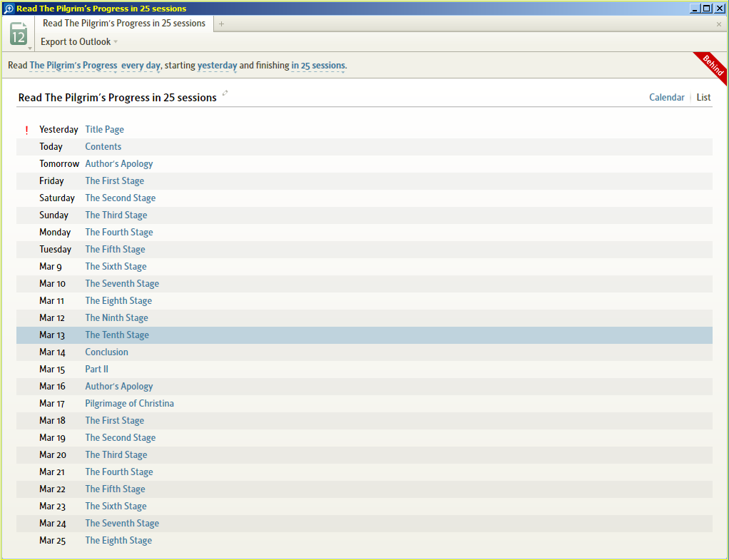
Task: Open The First Stage on Mar 18
Action: click(x=114, y=420)
